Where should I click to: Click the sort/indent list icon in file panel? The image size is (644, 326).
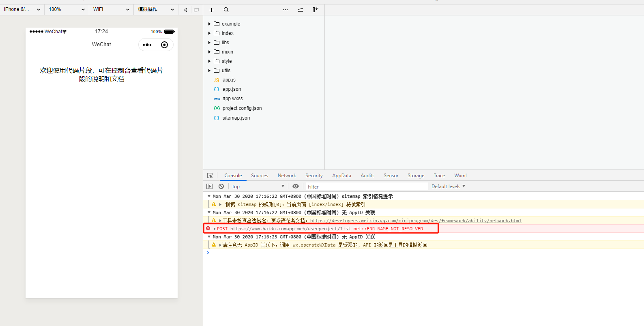tap(301, 10)
